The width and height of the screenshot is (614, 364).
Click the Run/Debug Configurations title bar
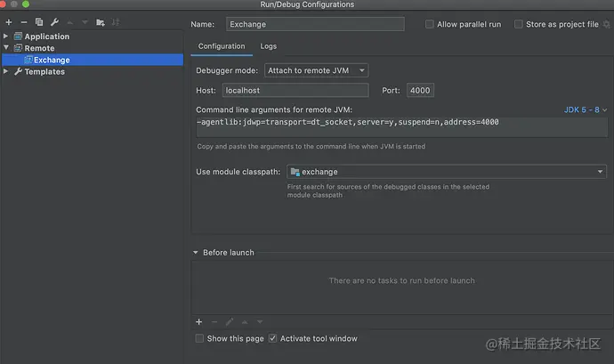point(307,4)
